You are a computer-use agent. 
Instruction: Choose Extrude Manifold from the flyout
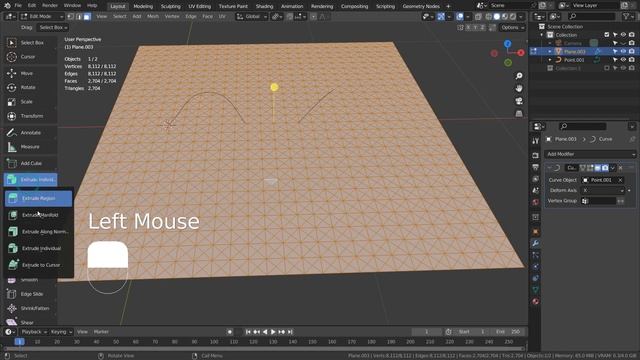(x=38, y=215)
